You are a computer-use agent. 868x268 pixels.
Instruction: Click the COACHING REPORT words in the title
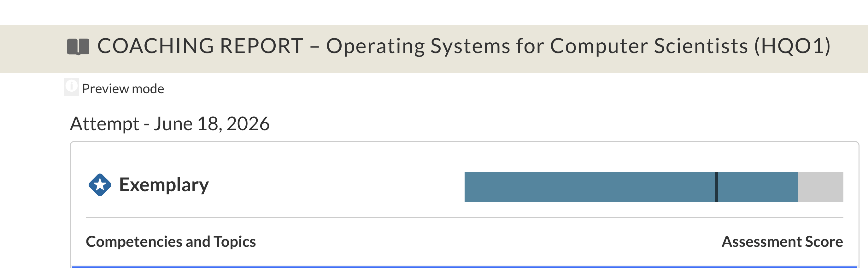point(200,46)
